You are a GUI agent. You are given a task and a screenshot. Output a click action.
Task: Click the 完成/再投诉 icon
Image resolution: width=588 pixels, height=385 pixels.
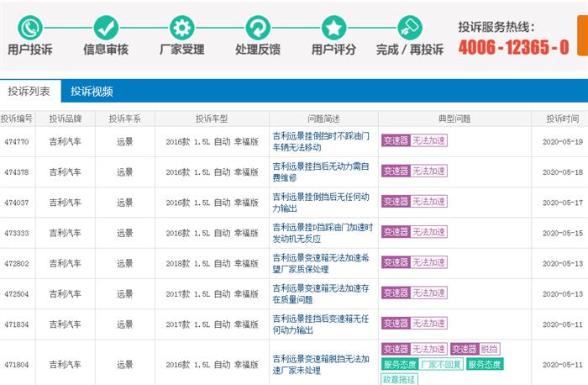point(410,28)
